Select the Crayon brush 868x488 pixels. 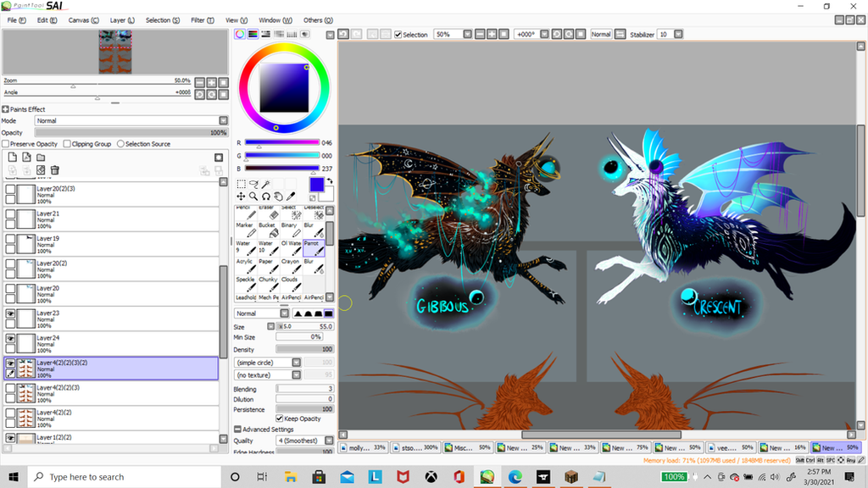[x=291, y=266]
